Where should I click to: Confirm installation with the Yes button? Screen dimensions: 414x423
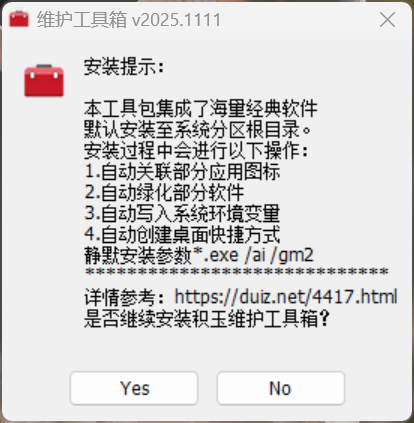(x=134, y=388)
